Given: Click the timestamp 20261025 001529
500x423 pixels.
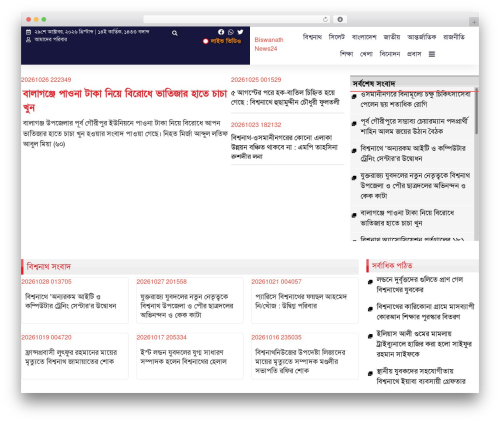Looking at the screenshot, I should click(x=256, y=80).
